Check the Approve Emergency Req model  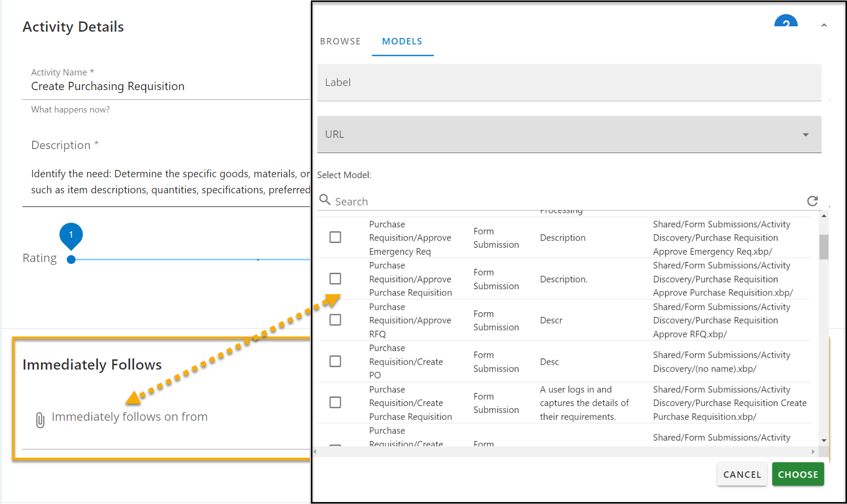[335, 237]
